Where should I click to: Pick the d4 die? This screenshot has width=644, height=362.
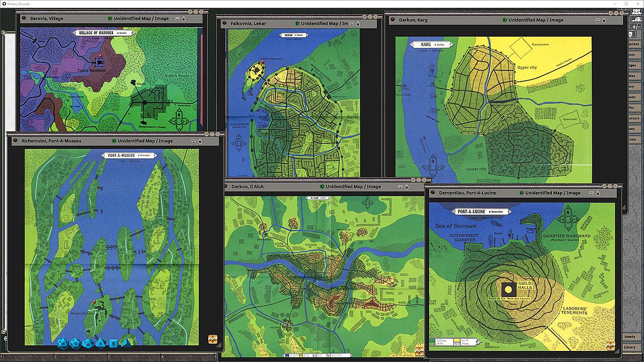tap(126, 343)
